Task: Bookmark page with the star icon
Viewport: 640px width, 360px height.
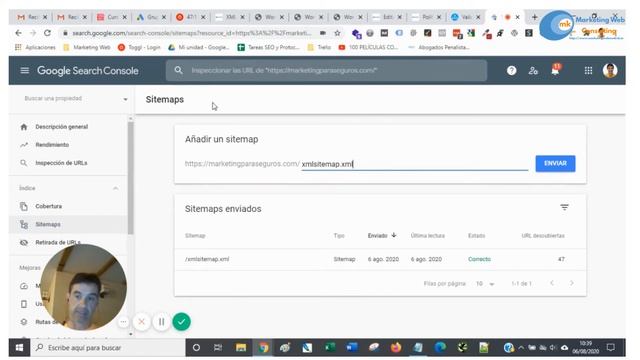Action: (x=337, y=33)
